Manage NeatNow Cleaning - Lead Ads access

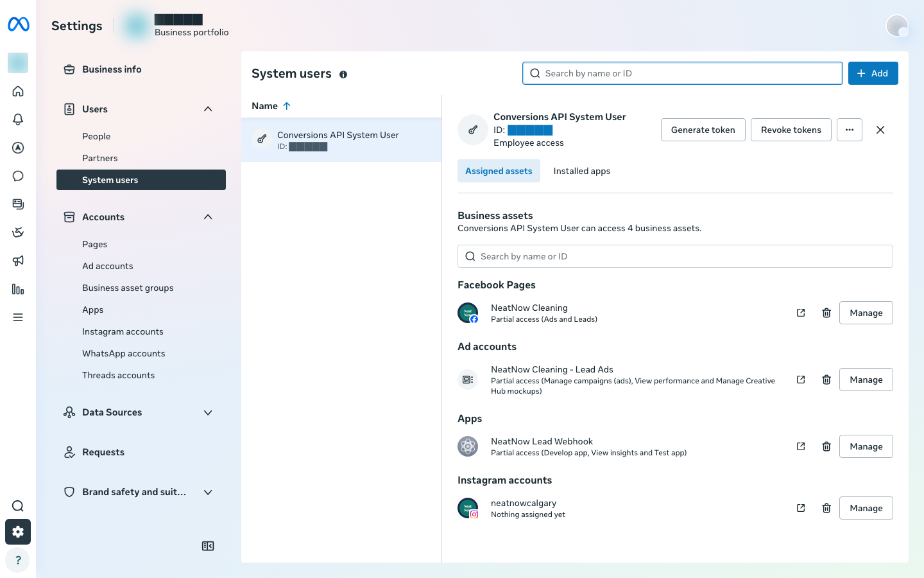(x=866, y=380)
